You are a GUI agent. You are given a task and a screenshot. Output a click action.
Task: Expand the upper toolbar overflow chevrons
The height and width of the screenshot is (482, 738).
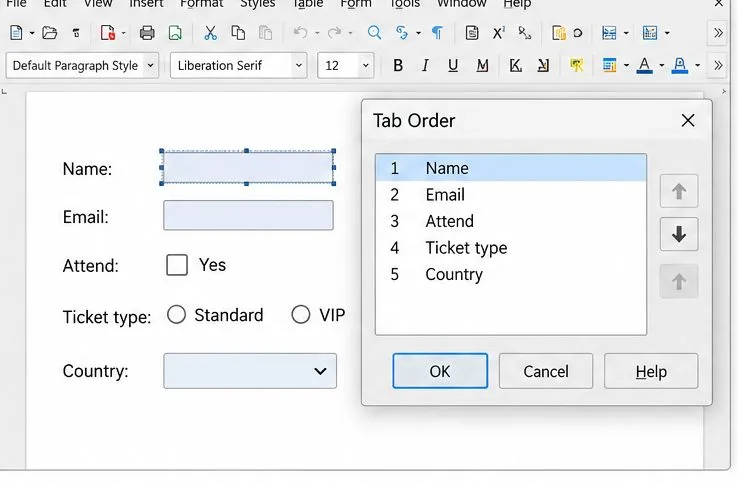click(x=718, y=33)
